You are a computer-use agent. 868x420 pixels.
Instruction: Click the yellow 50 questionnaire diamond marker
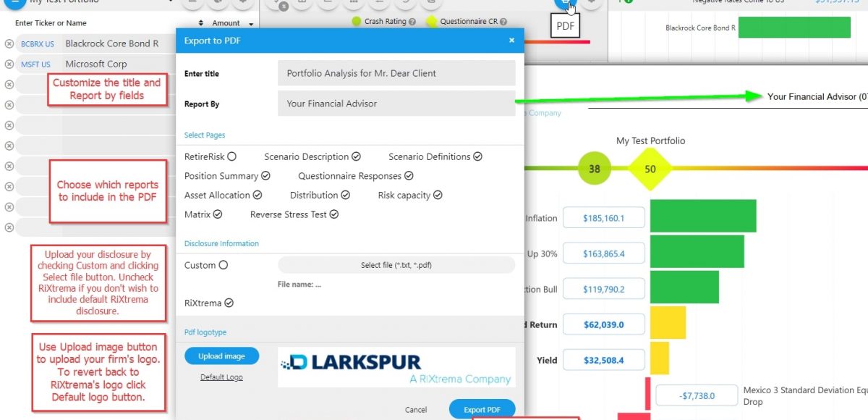(650, 169)
